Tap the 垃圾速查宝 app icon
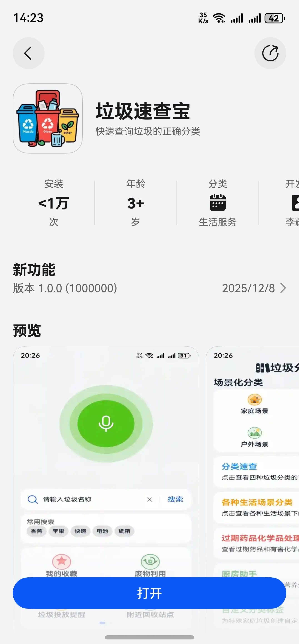299x644 pixels. (48, 118)
